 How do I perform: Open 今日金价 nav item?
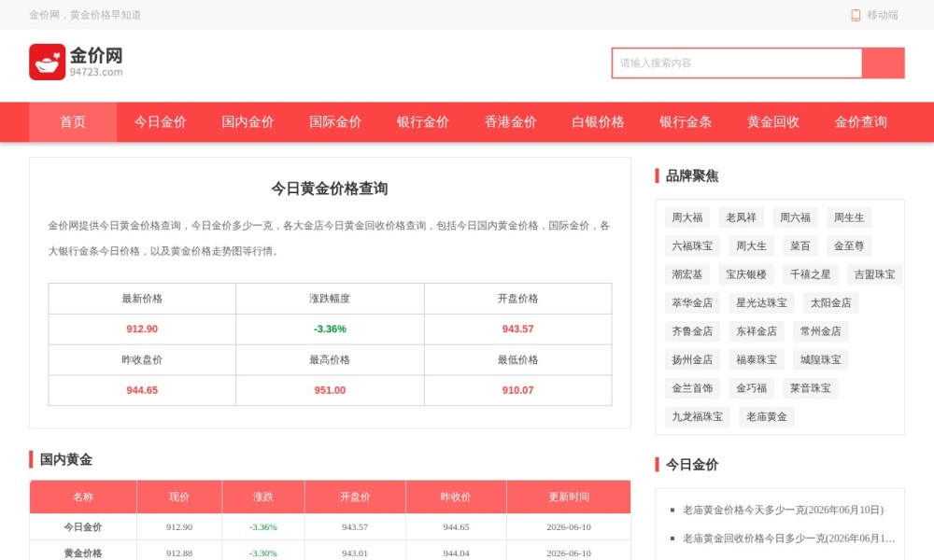(x=161, y=122)
